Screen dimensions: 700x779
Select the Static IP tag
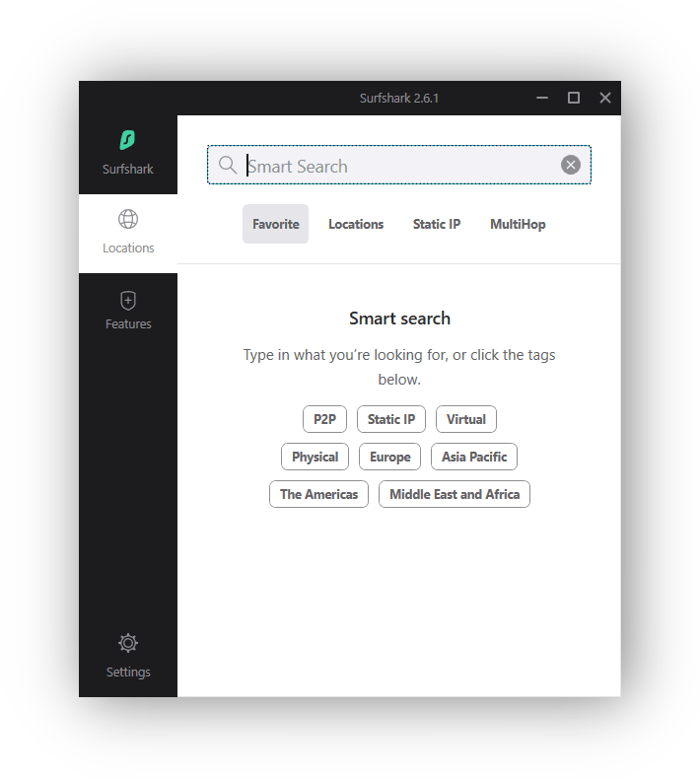click(x=391, y=419)
